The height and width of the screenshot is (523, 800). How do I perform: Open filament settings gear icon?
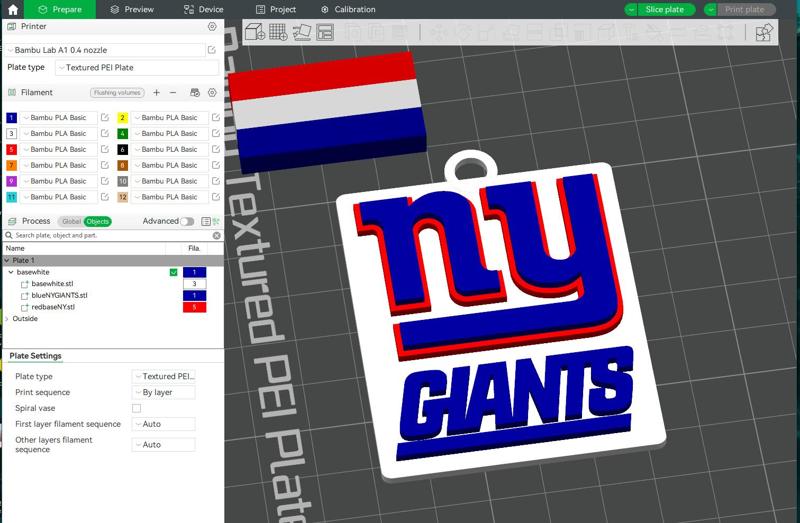212,92
